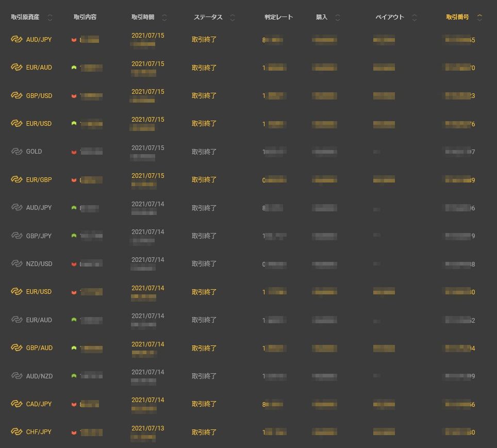The image size is (497, 448).
Task: Click the NZD/USD asset link icon
Action: click(x=16, y=264)
